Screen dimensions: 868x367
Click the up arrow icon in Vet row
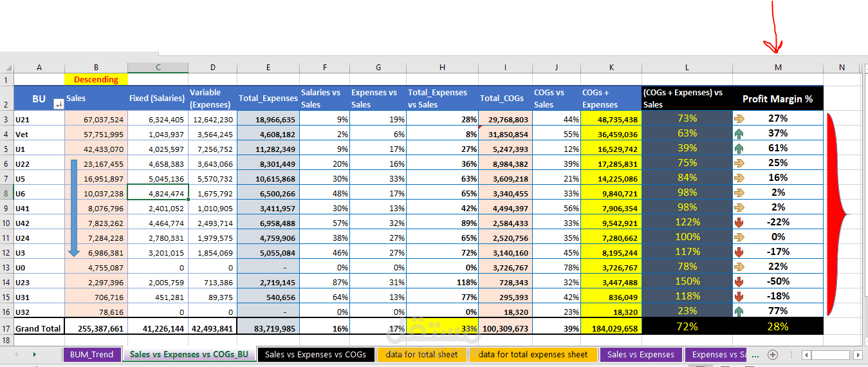coord(739,133)
